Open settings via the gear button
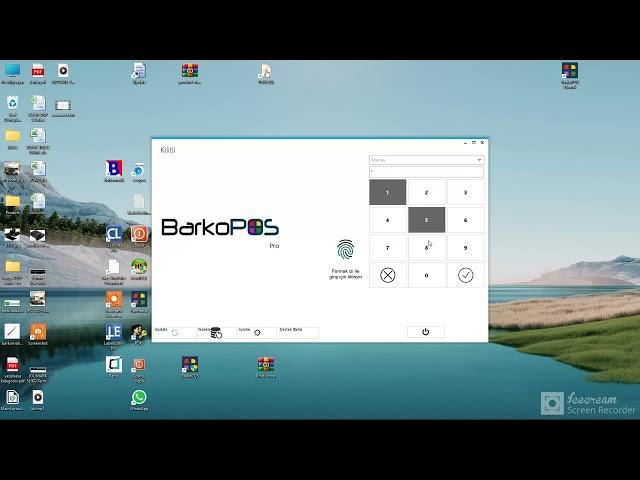640x480 pixels. tap(257, 333)
